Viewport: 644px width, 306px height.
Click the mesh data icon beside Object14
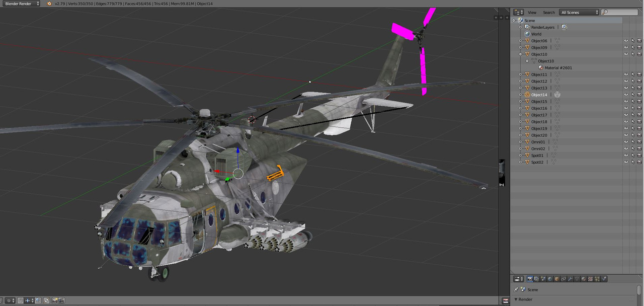pos(557,95)
